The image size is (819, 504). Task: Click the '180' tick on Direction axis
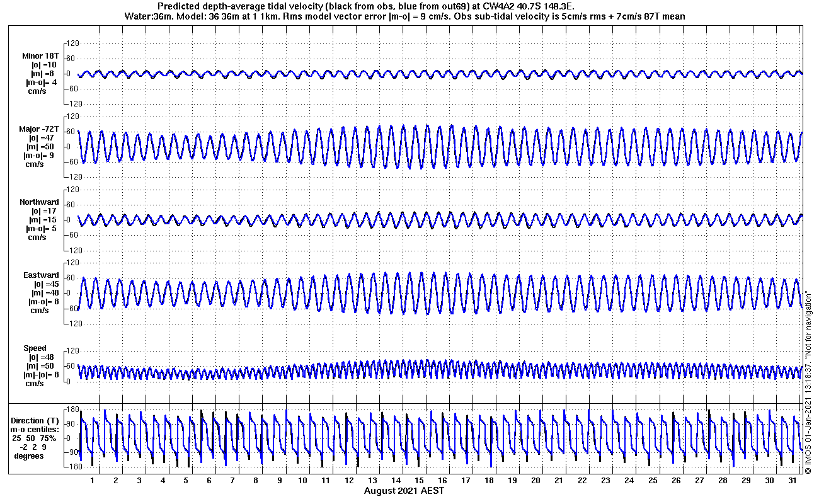point(72,410)
